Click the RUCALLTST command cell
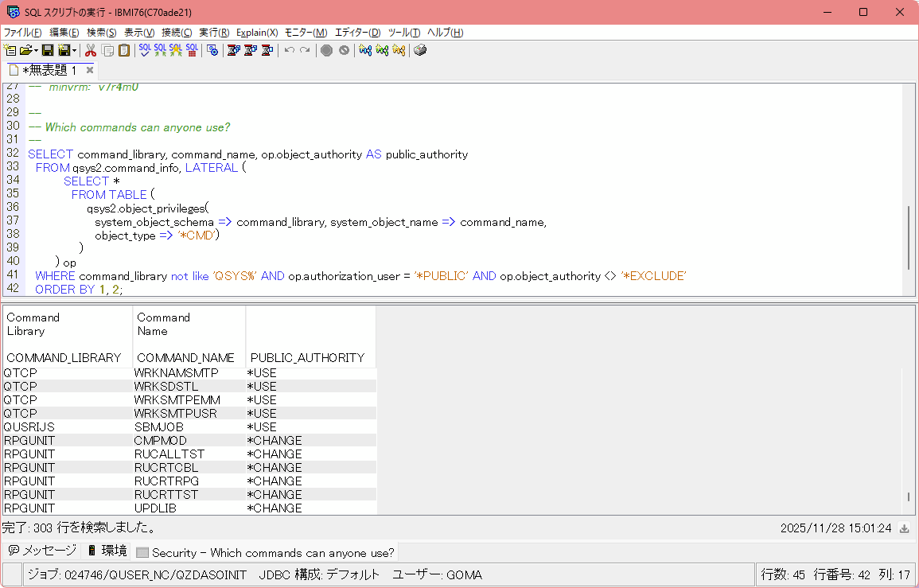The height and width of the screenshot is (588, 919). click(x=189, y=454)
